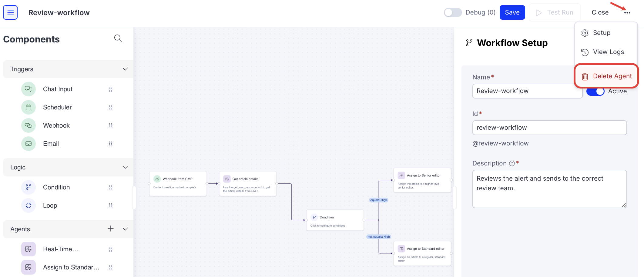Select the Condition logic icon
The image size is (644, 277).
(x=29, y=187)
